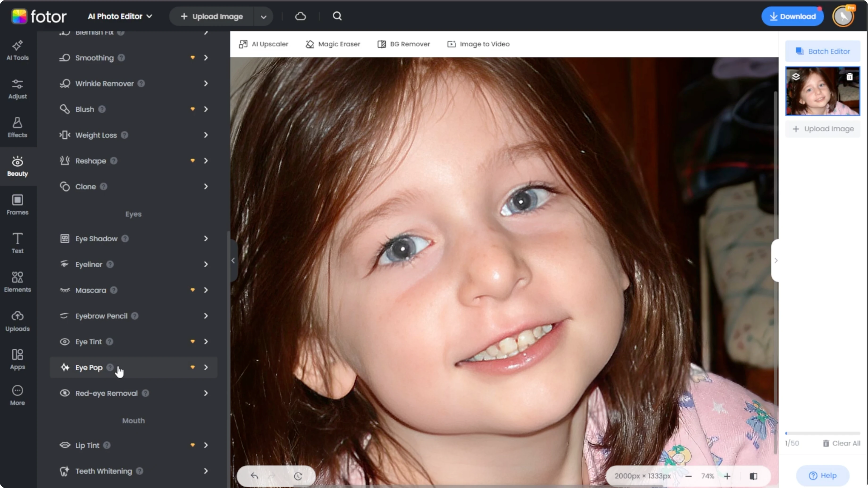Click the help icon next to Clone
Screen dimensions: 868x488
pos(104,186)
